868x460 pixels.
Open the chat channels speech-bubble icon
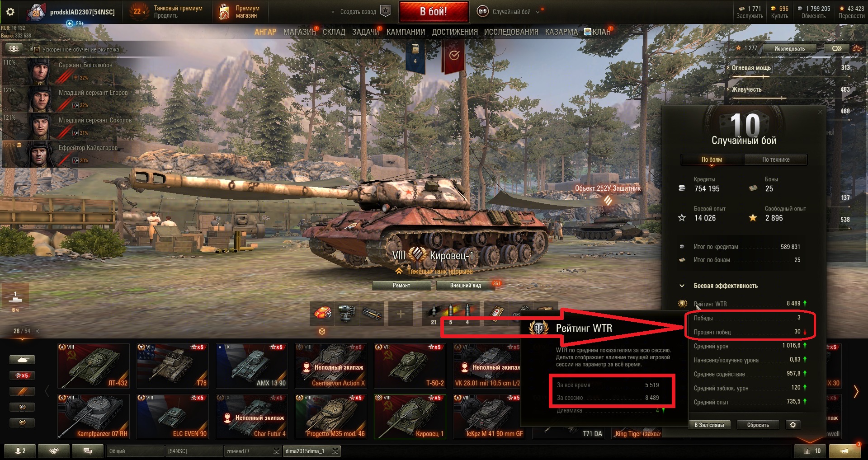(88, 451)
